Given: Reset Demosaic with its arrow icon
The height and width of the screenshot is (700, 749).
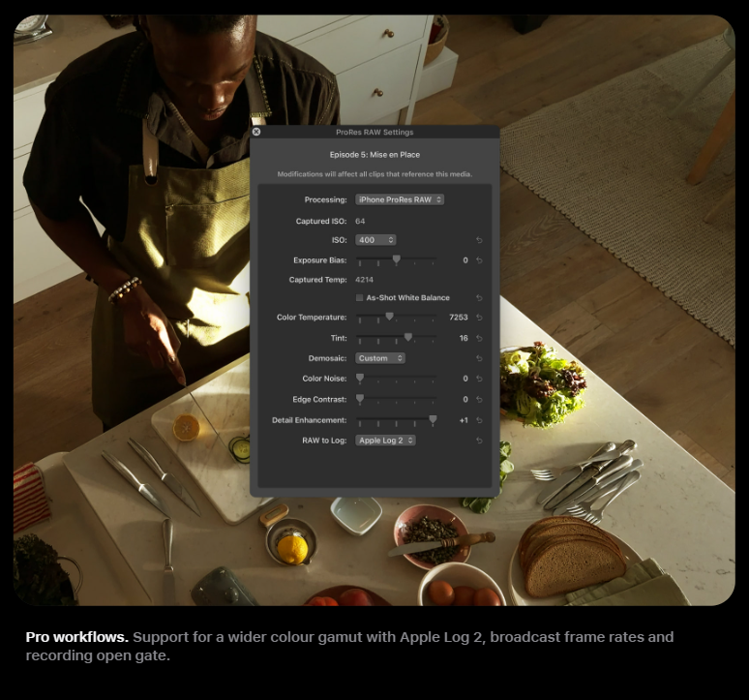Looking at the screenshot, I should point(479,358).
